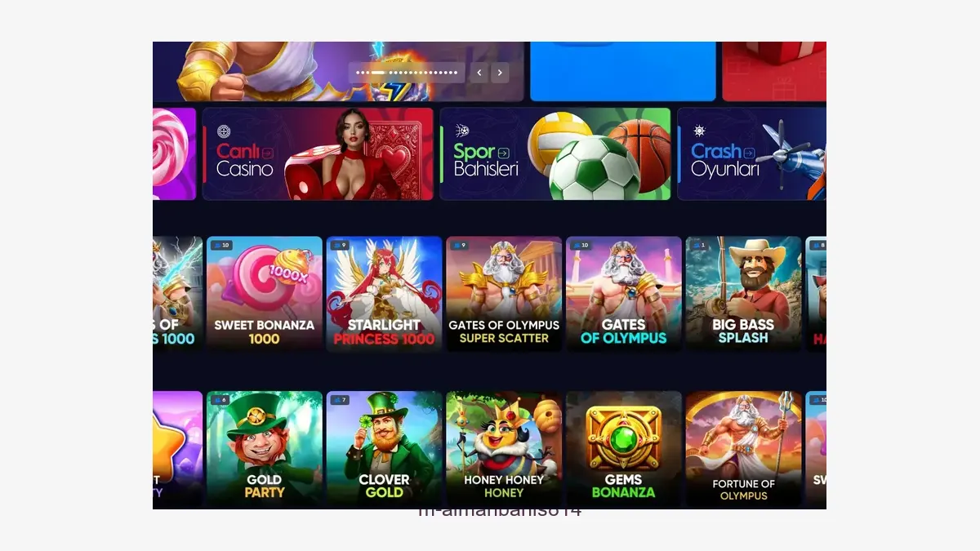Click arrow icon beside Canlı text
This screenshot has height=551, width=980.
[269, 151]
